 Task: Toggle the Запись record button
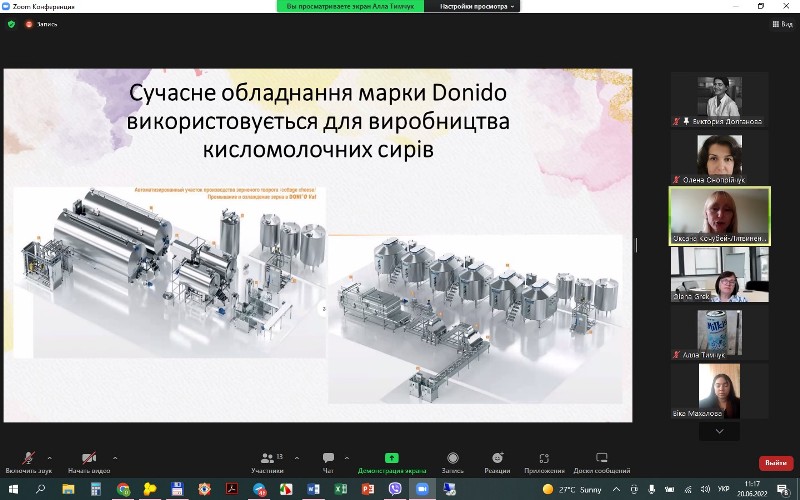click(x=453, y=459)
